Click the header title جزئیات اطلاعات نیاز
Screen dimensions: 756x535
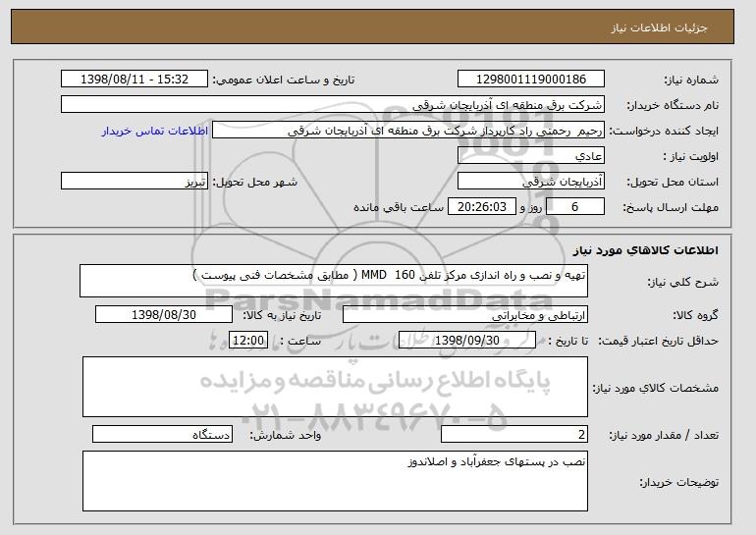(659, 27)
